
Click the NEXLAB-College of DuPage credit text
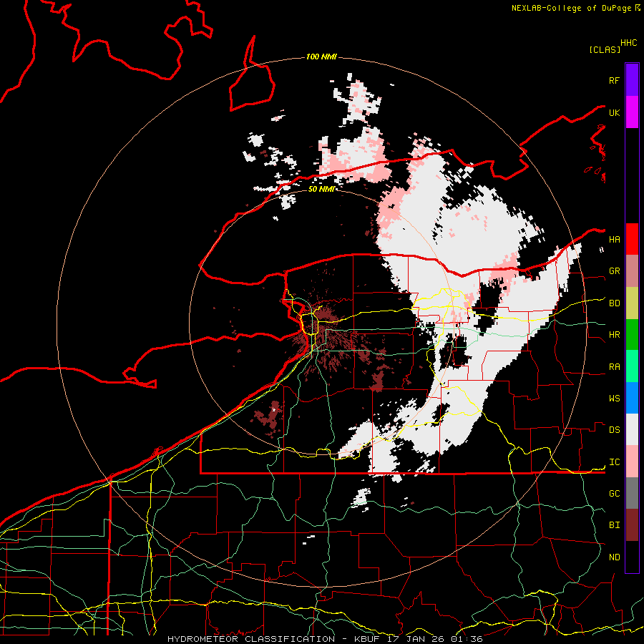tap(571, 8)
